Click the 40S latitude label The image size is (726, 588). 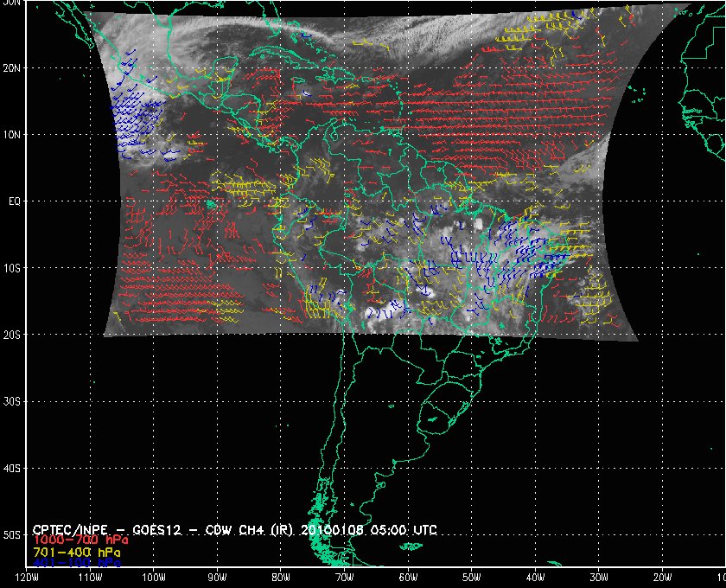[x=11, y=469]
